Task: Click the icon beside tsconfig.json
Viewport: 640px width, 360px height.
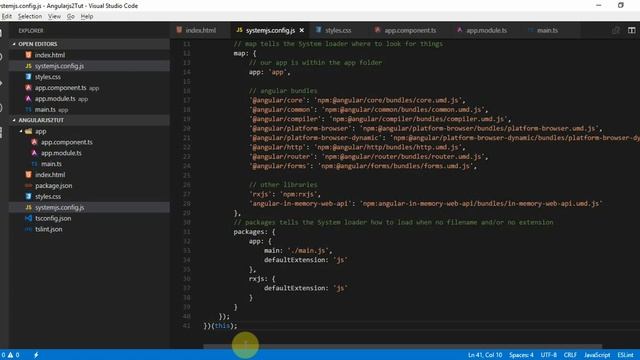Action: pos(28,218)
